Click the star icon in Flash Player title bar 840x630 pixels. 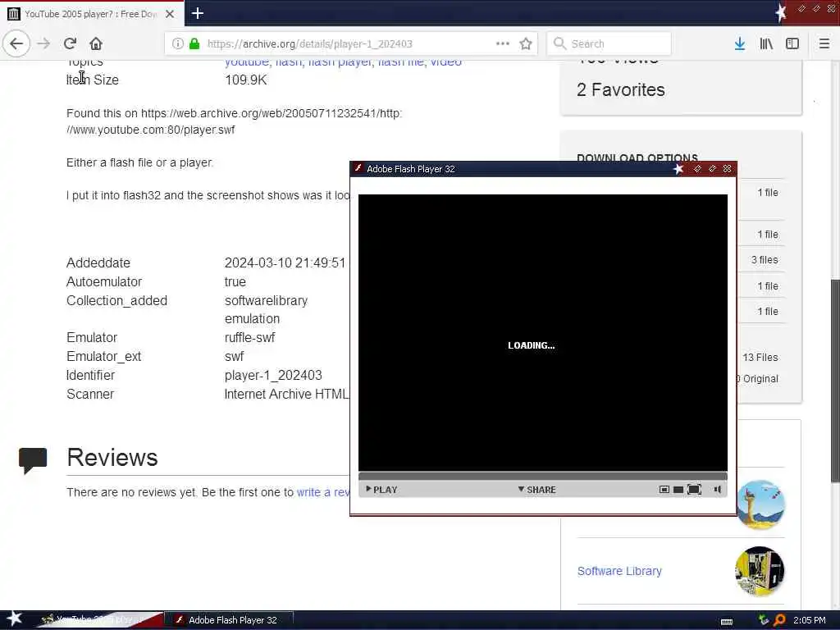[x=678, y=169]
